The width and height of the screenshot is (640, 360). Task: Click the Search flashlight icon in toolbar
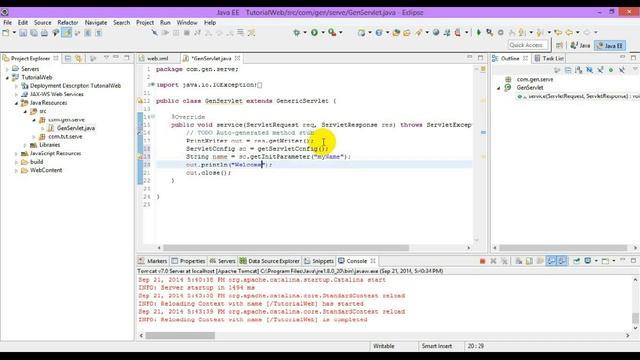(x=419, y=32)
